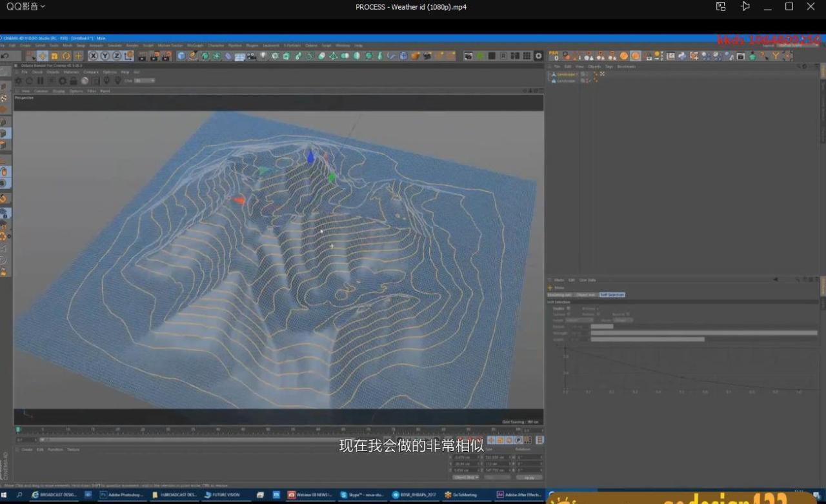Add a light bulb object
The width and height of the screenshot is (826, 504).
263,56
